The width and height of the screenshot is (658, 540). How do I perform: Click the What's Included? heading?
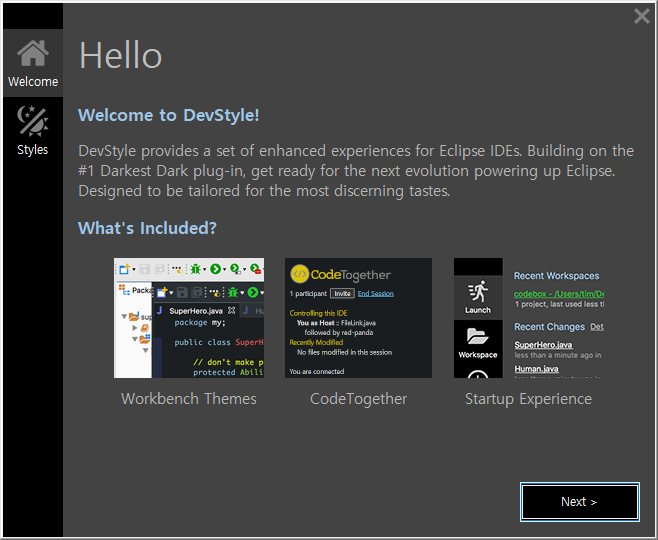coord(147,228)
